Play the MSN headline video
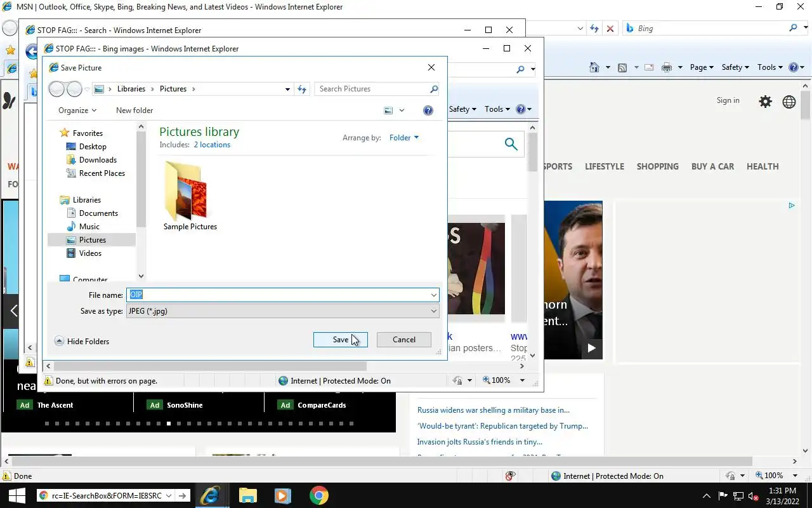Image resolution: width=812 pixels, height=508 pixels. [x=592, y=348]
